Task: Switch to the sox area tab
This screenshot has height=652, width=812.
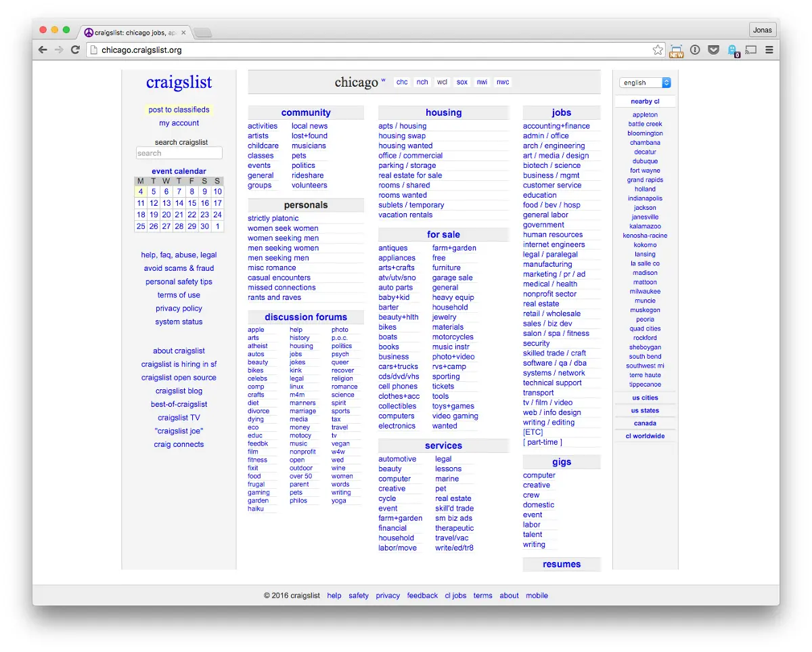Action: point(462,82)
